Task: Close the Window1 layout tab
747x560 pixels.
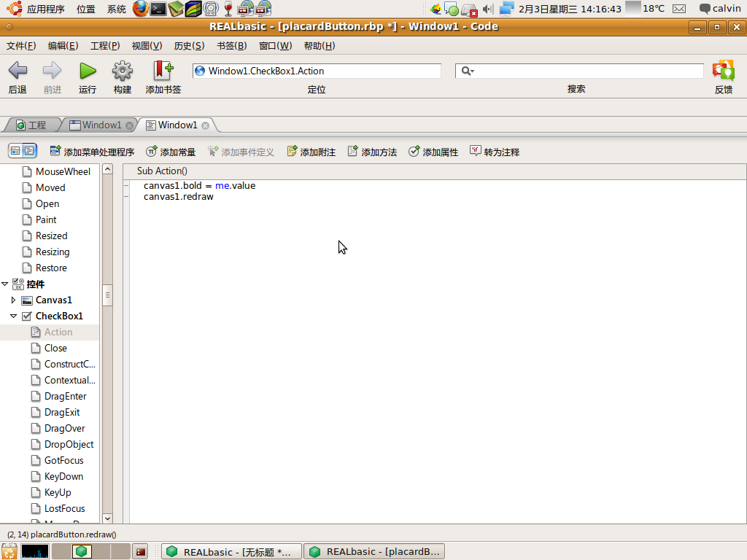Action: tap(130, 125)
